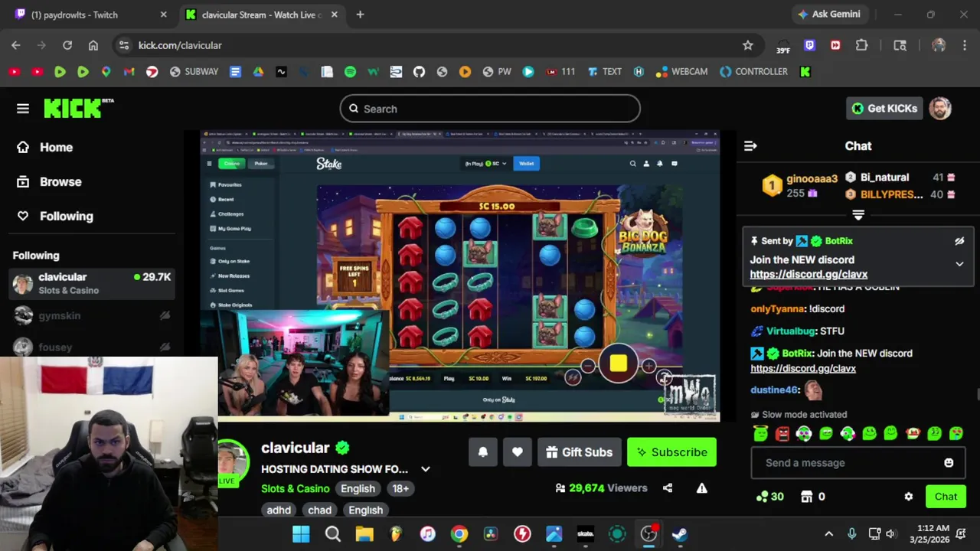Click Ask Gemini button

coord(829,15)
